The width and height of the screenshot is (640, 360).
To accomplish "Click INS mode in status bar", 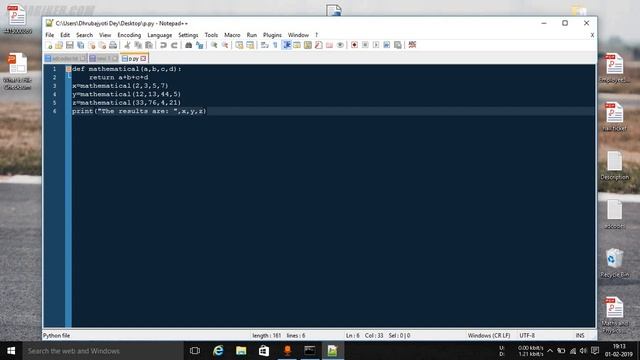I will pos(580,336).
